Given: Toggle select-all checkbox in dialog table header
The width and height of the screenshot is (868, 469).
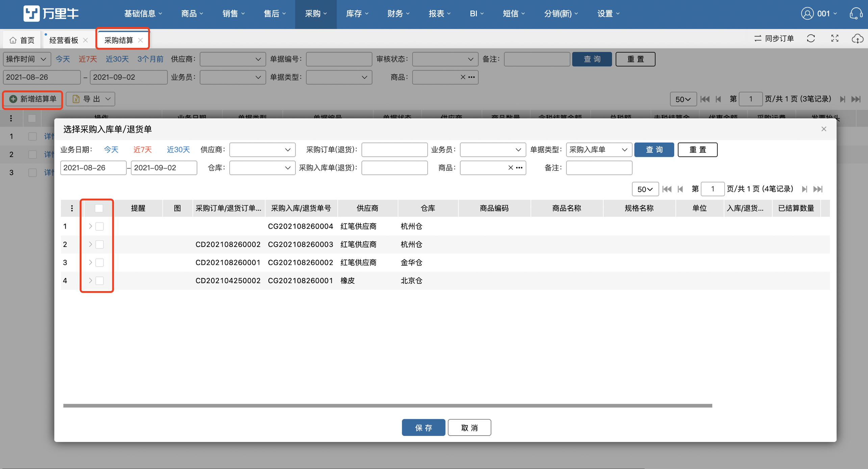Looking at the screenshot, I should tap(99, 208).
